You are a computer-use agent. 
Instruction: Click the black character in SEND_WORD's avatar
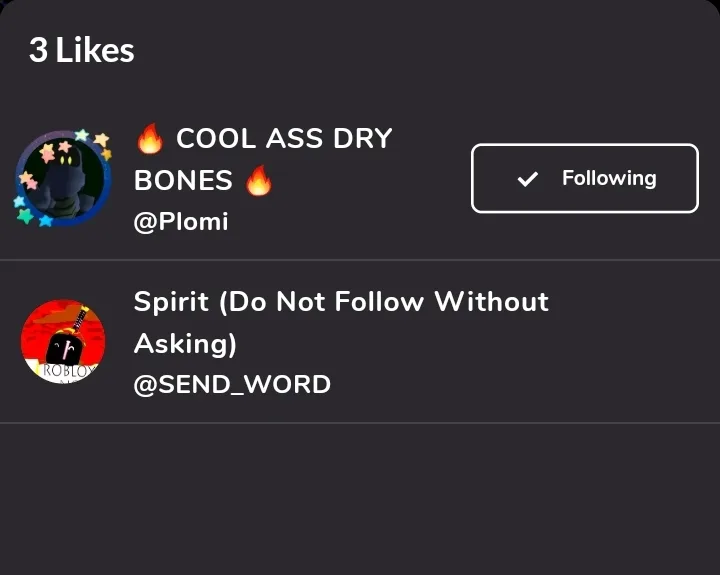(x=66, y=346)
